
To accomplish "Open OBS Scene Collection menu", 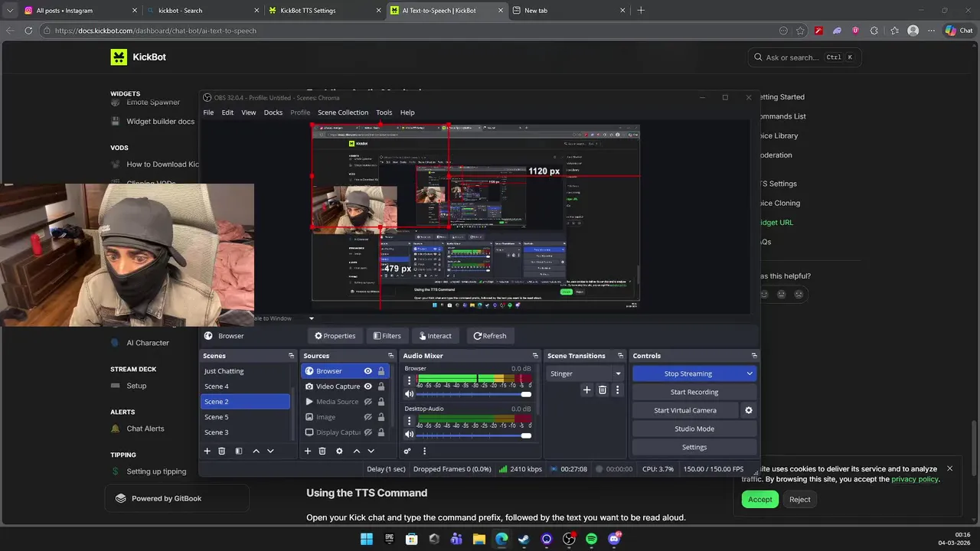I will click(x=343, y=112).
